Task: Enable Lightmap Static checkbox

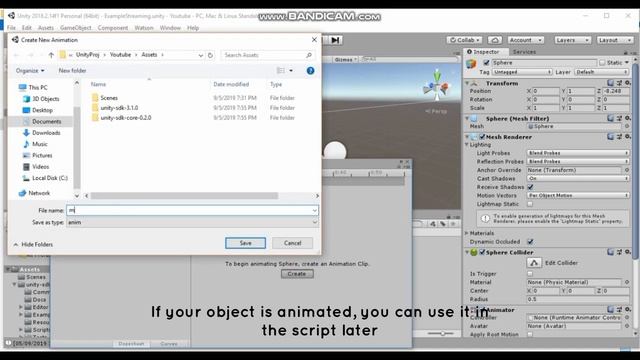Action: click(x=530, y=204)
